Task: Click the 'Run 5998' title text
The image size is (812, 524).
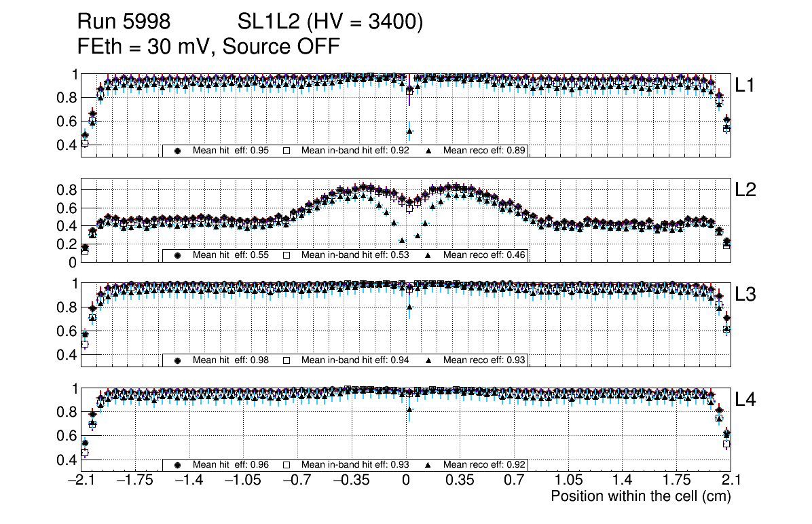Action: (x=124, y=22)
